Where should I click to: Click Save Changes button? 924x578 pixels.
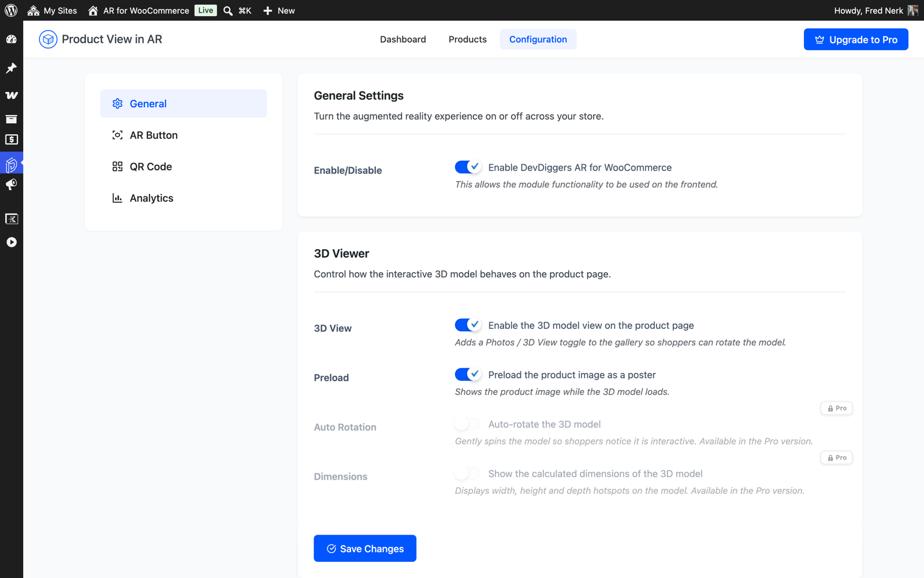[x=365, y=549]
